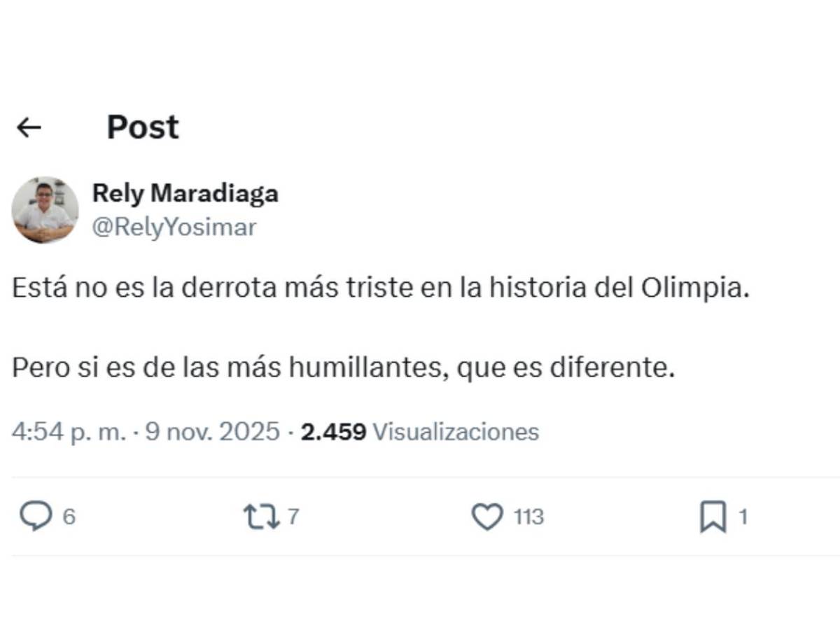Image resolution: width=840 pixels, height=630 pixels.
Task: Open Rely Maradiaga's display name link
Action: [186, 194]
